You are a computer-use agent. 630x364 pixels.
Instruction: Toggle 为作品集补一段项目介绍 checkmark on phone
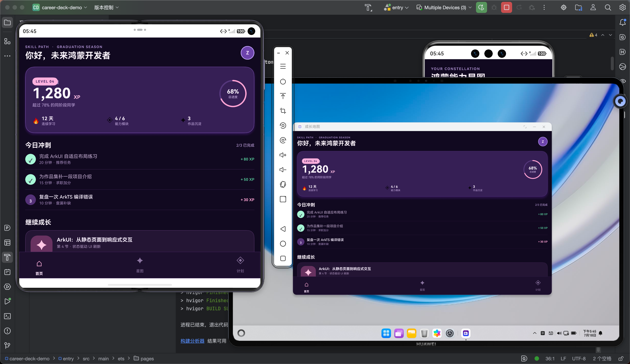(x=31, y=180)
